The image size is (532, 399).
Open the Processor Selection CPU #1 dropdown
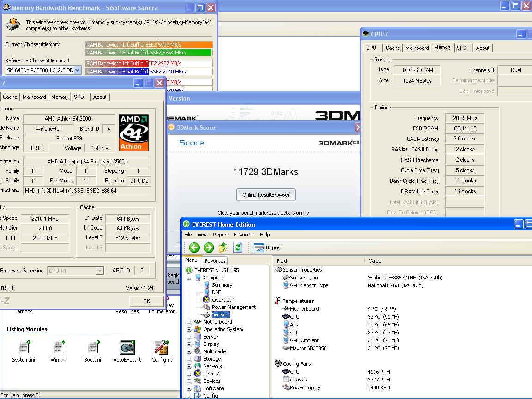[x=99, y=271]
